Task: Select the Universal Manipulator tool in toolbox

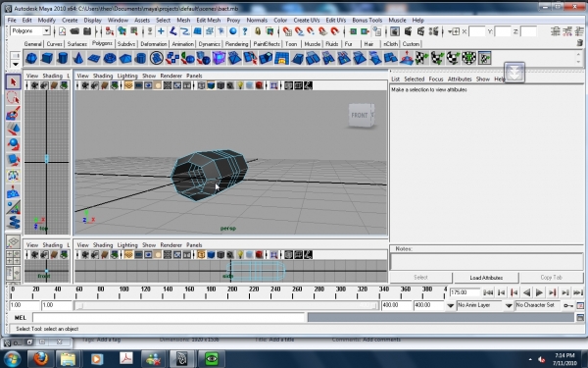Action: point(13,176)
